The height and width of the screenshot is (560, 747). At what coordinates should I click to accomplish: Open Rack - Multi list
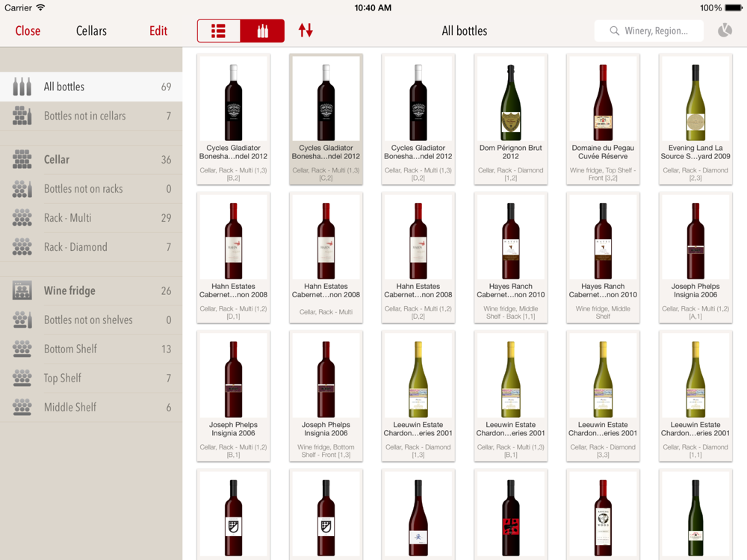point(91,217)
